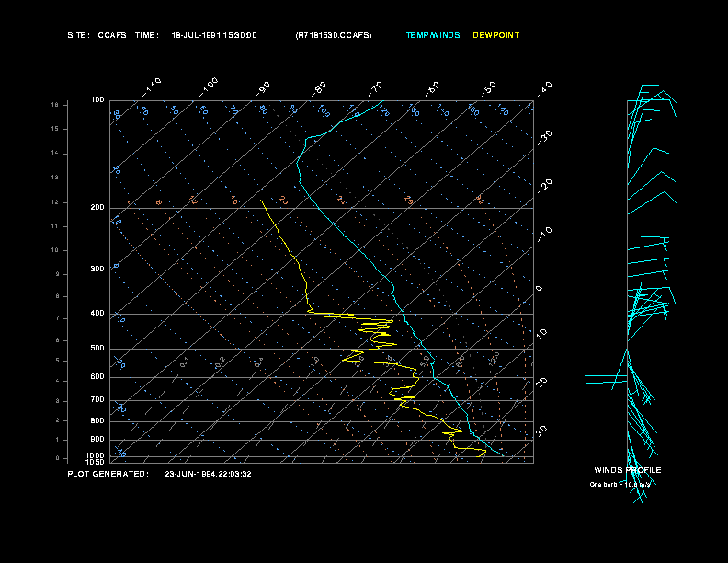The width and height of the screenshot is (728, 563).
Task: Click the cyan TEMP/WINDS legend label
Action: pyautogui.click(x=433, y=35)
